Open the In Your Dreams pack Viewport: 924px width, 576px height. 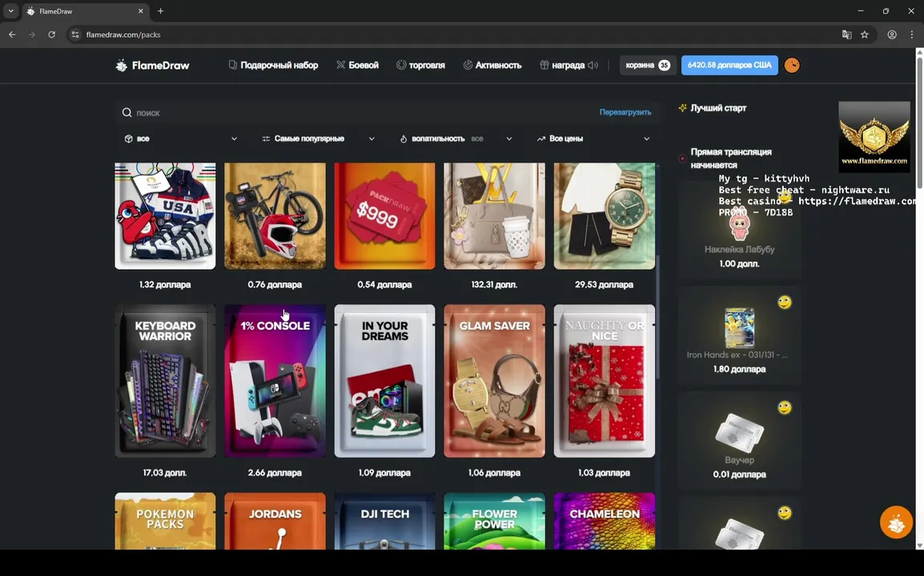384,381
